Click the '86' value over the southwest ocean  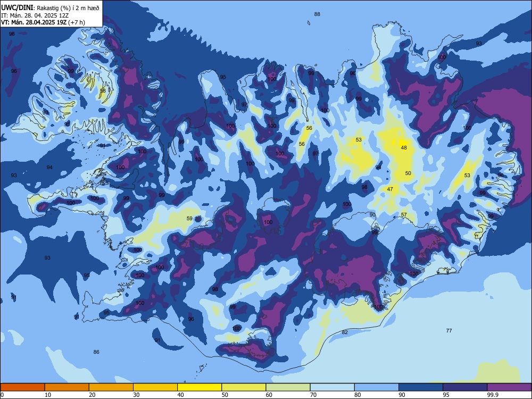(x=96, y=352)
